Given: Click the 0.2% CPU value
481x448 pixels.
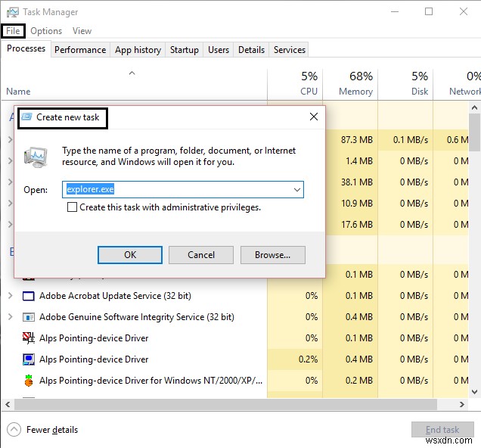Looking at the screenshot, I should [308, 359].
